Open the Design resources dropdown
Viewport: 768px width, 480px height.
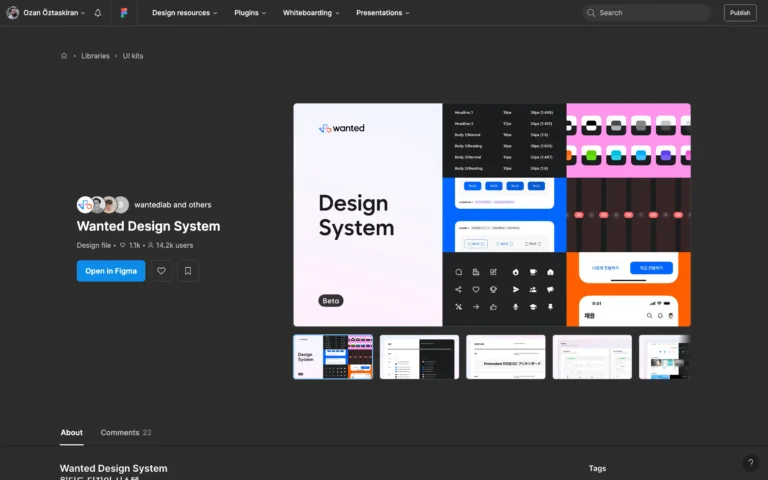coord(185,13)
